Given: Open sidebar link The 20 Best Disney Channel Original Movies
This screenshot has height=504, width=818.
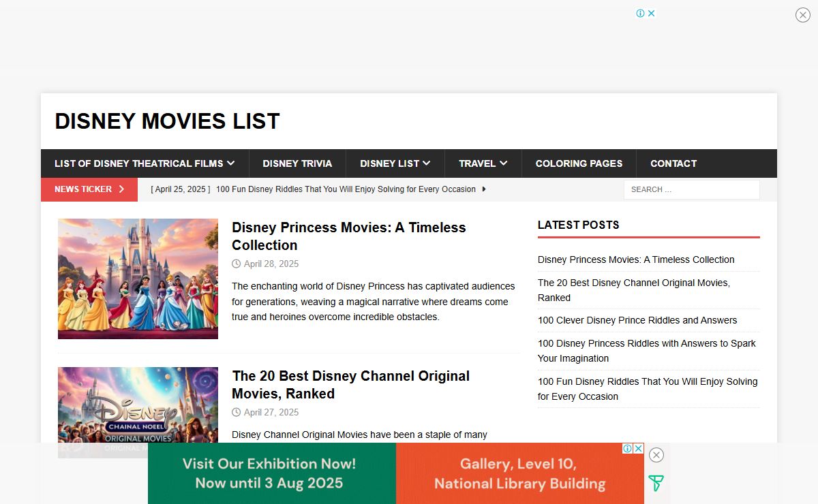Looking at the screenshot, I should (634, 290).
